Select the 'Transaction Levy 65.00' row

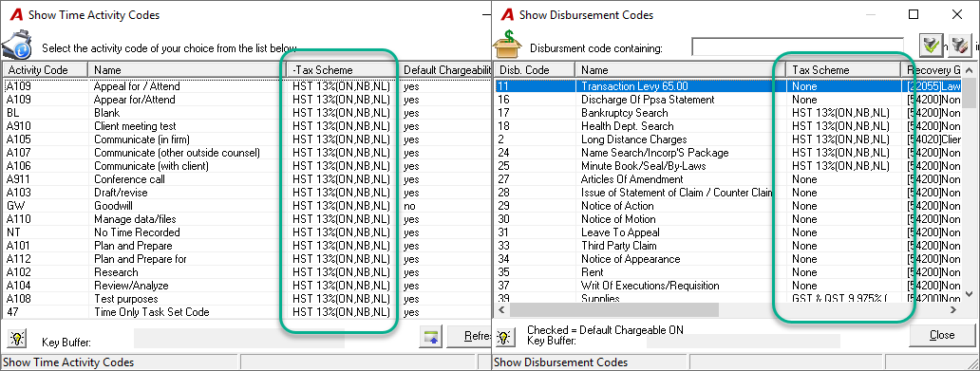tap(728, 86)
